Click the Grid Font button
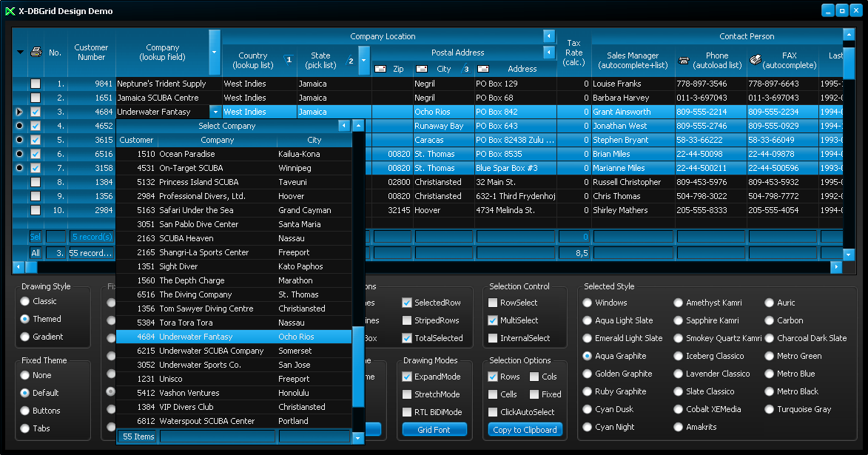This screenshot has height=455, width=868. (x=434, y=430)
